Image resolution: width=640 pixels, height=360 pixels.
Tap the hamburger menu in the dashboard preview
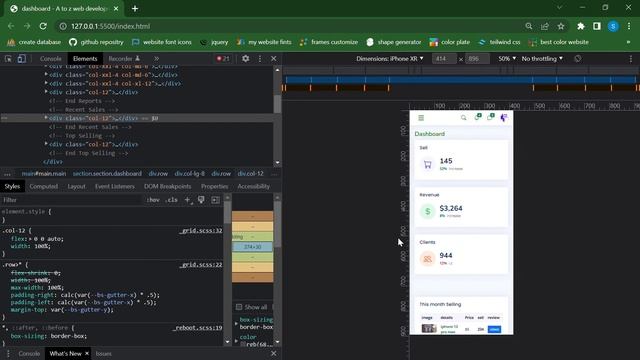tap(421, 118)
